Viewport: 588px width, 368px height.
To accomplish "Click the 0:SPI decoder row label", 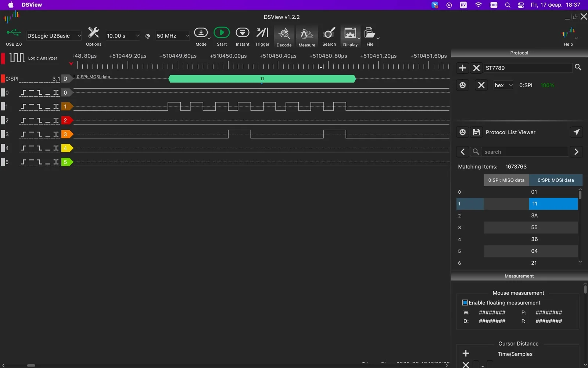I will click(x=12, y=79).
